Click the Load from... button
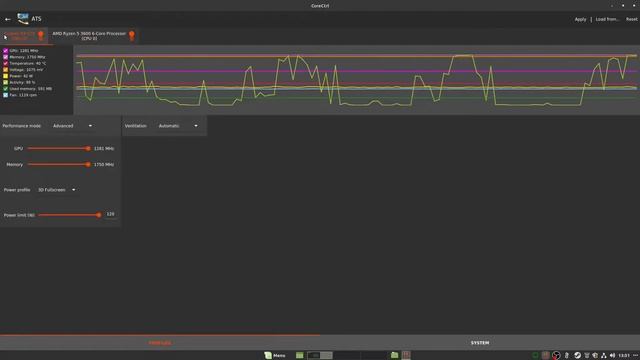The width and height of the screenshot is (640, 360). click(607, 19)
